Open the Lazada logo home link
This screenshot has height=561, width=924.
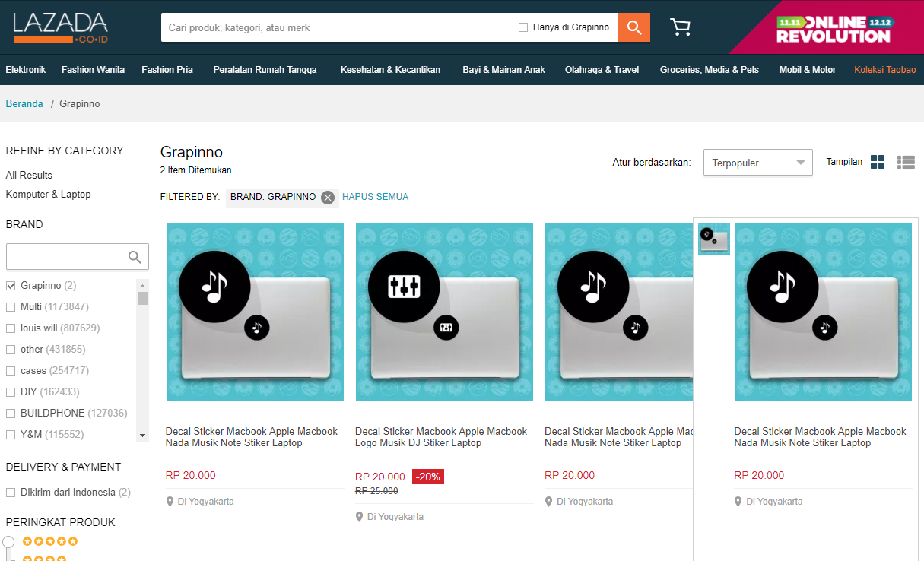60,27
